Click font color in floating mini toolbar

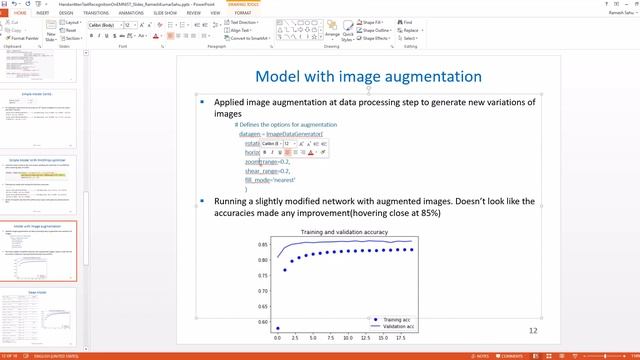point(311,152)
